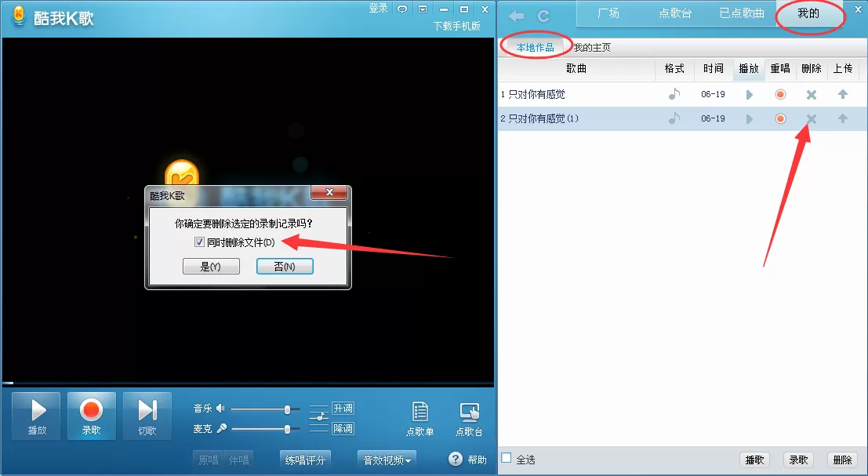Adjust 音乐 volume slider handle
Screen dimensions: 868x476
point(287,409)
